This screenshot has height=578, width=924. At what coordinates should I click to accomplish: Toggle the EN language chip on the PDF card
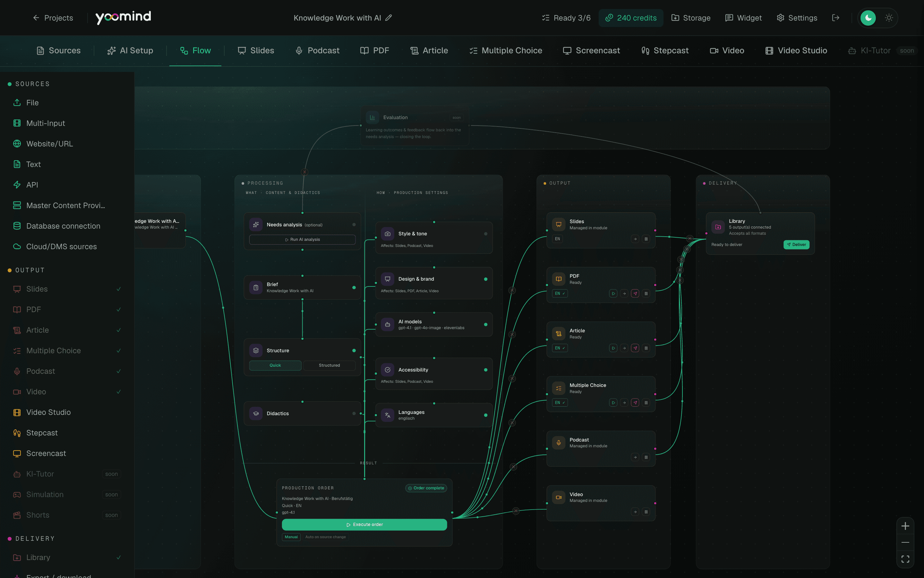pyautogui.click(x=560, y=293)
